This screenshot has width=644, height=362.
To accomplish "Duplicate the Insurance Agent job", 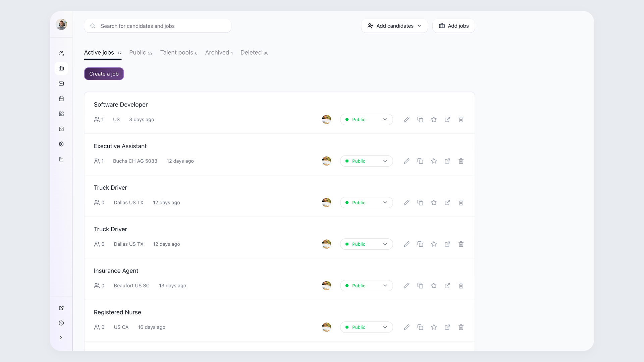I will click(x=420, y=286).
